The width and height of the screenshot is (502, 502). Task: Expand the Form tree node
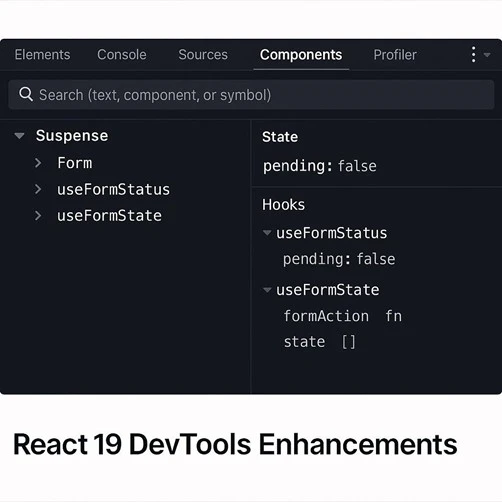tap(38, 163)
